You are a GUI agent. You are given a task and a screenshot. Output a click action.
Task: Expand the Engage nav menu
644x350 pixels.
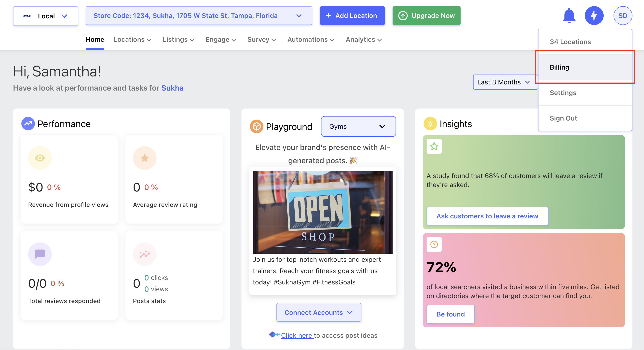point(220,39)
